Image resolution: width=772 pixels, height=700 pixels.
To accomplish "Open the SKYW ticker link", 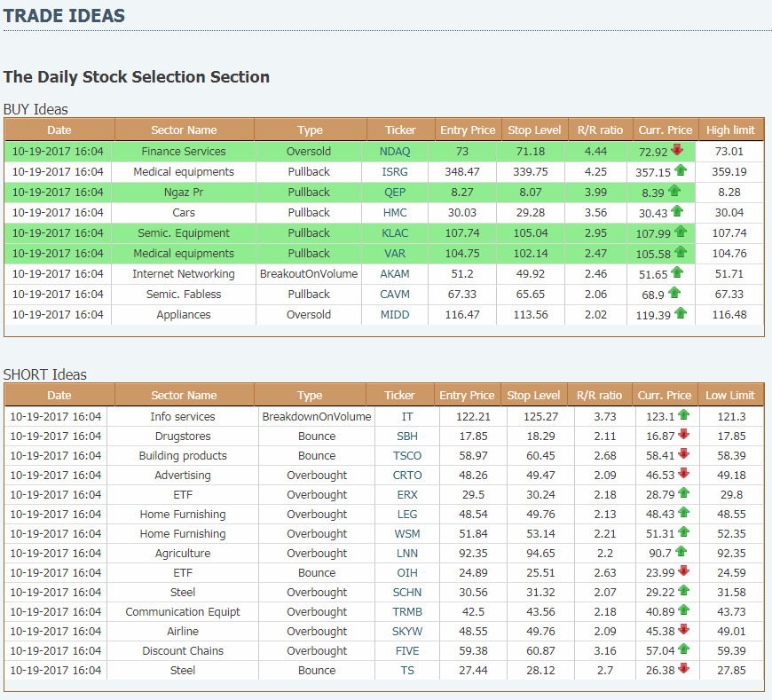I will [407, 632].
